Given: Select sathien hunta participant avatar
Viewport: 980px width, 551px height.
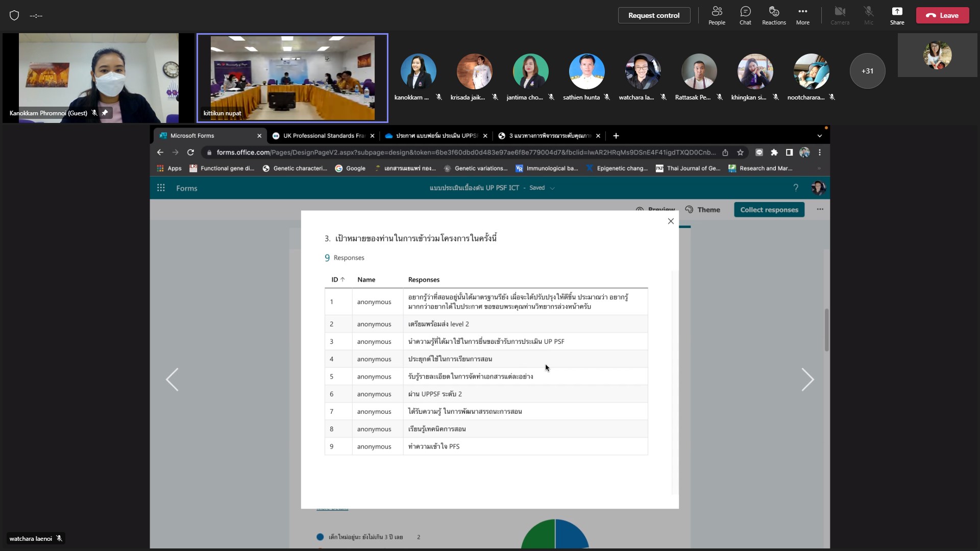Looking at the screenshot, I should [x=586, y=71].
